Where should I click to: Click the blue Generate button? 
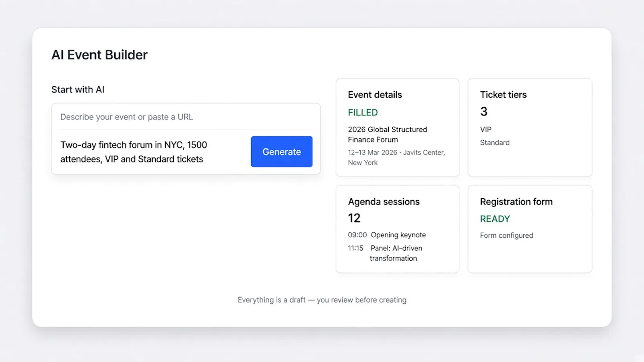[x=282, y=152]
